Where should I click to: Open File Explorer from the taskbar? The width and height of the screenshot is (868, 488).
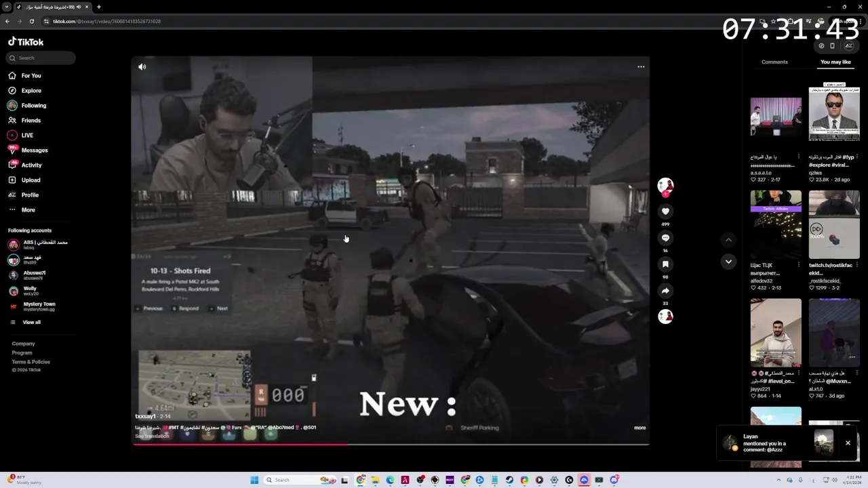375,480
